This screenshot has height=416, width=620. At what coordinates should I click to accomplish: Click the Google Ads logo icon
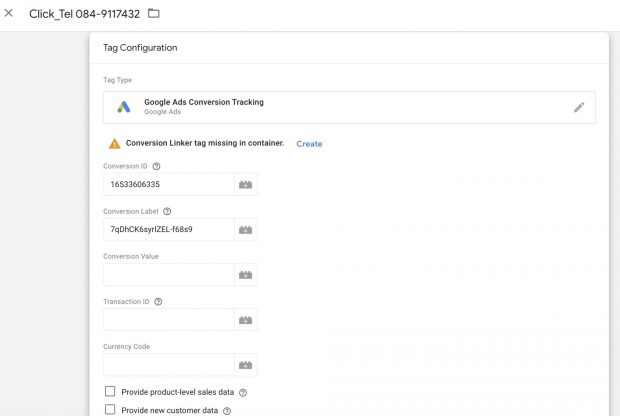tap(124, 107)
